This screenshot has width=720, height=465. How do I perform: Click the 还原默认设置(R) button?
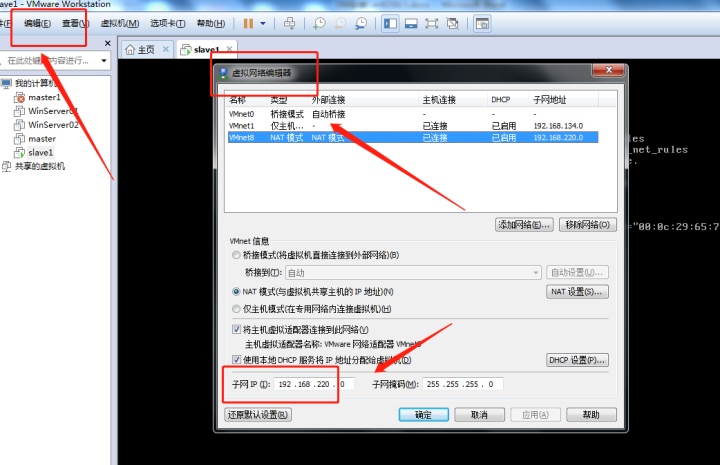pos(258,415)
